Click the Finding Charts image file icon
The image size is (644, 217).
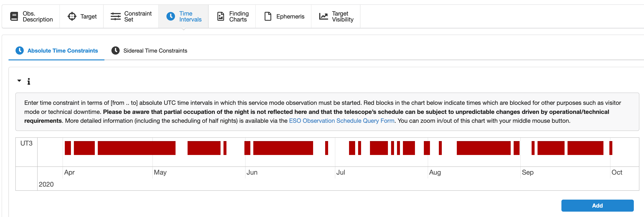221,16
